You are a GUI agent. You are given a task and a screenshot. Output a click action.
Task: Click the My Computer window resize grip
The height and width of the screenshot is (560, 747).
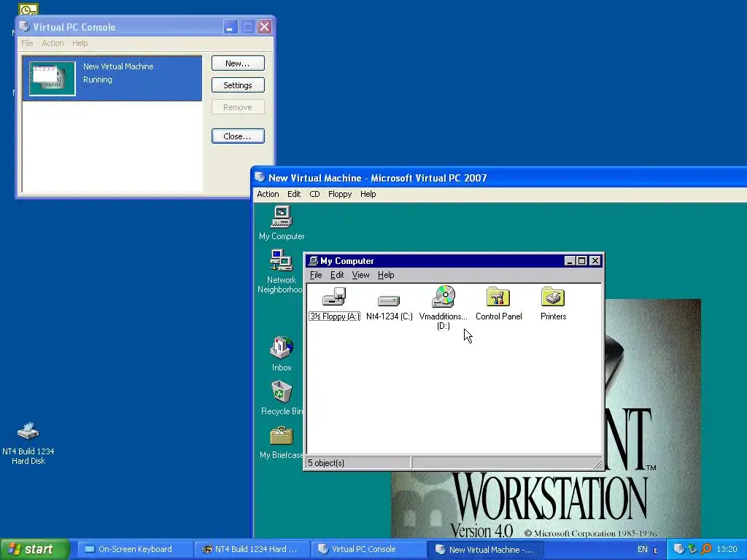coord(597,464)
